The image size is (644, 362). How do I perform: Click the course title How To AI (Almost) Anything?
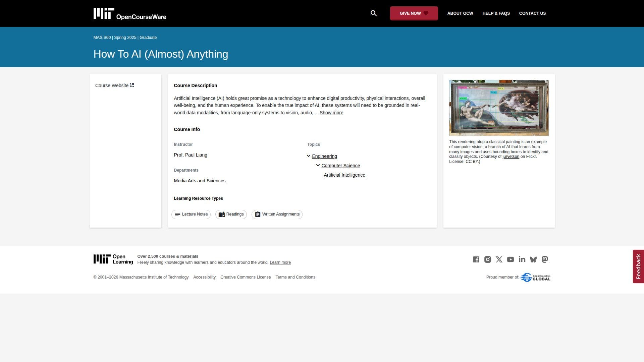tap(161, 54)
